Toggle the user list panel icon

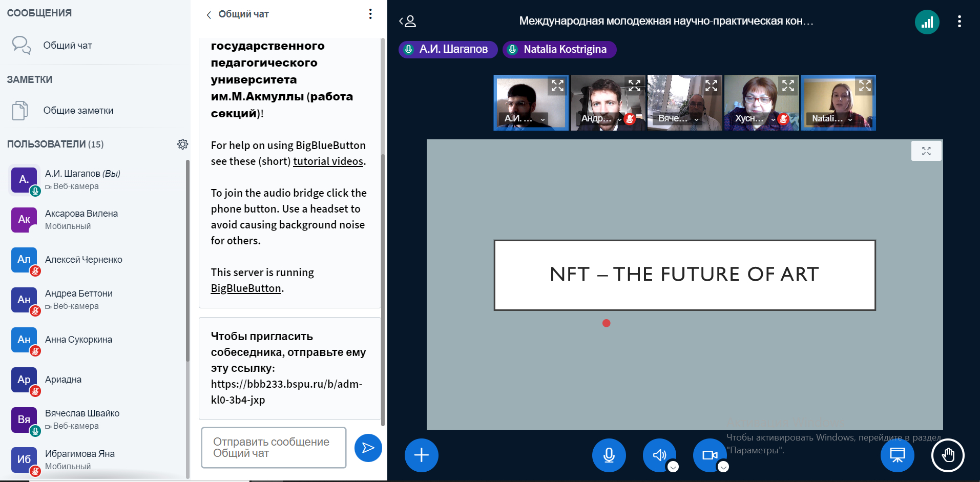(x=408, y=21)
